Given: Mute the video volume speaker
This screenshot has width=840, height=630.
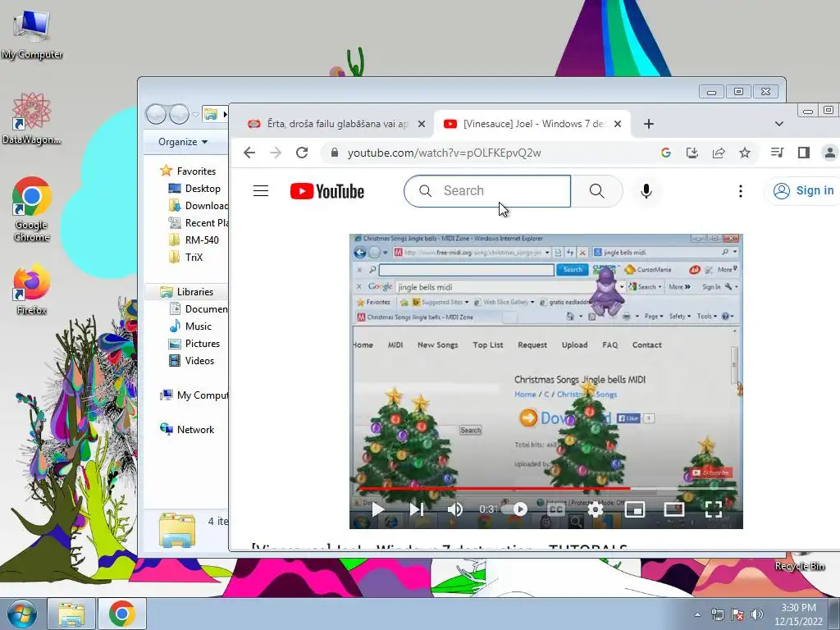Looking at the screenshot, I should pos(454,509).
